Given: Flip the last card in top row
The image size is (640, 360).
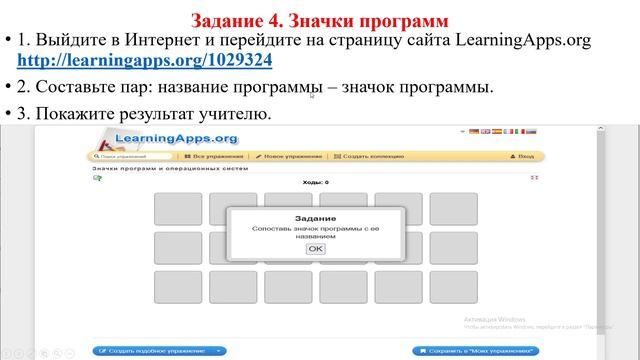Looking at the screenshot, I should [x=453, y=209].
